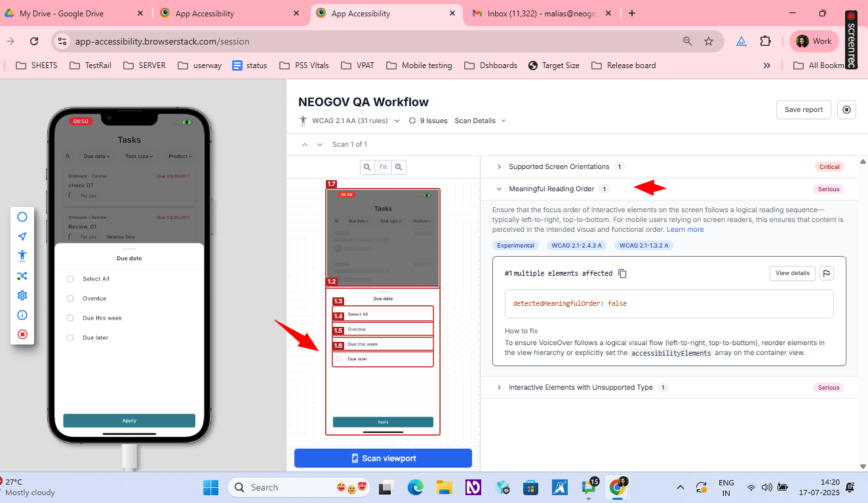The height and width of the screenshot is (503, 868).
Task: Click the shuffle arrows icon in floating toolbar
Action: click(22, 276)
